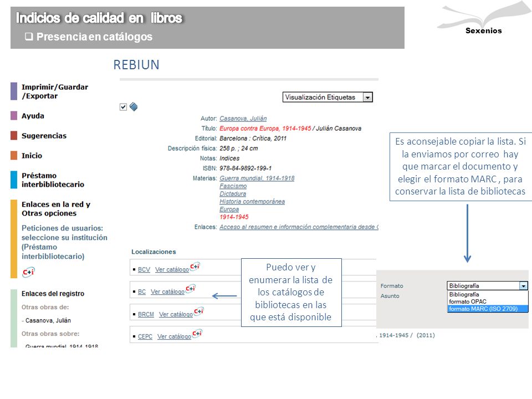532x399 pixels.
Task: Go to Inicio in the sidebar
Action: click(32, 156)
